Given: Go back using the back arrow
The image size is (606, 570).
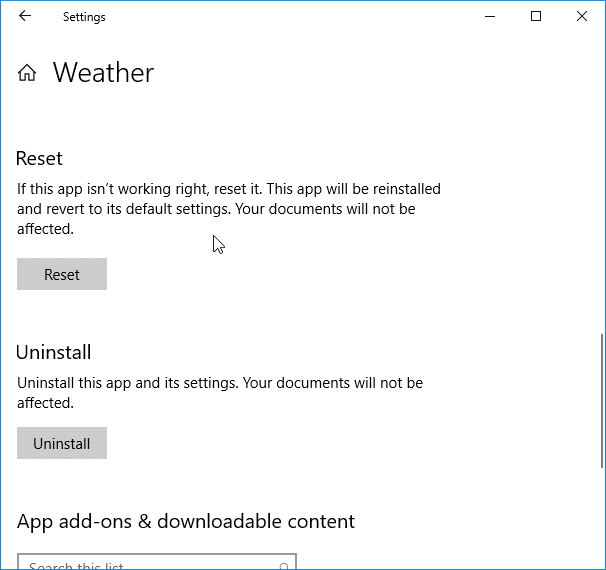Looking at the screenshot, I should [25, 16].
